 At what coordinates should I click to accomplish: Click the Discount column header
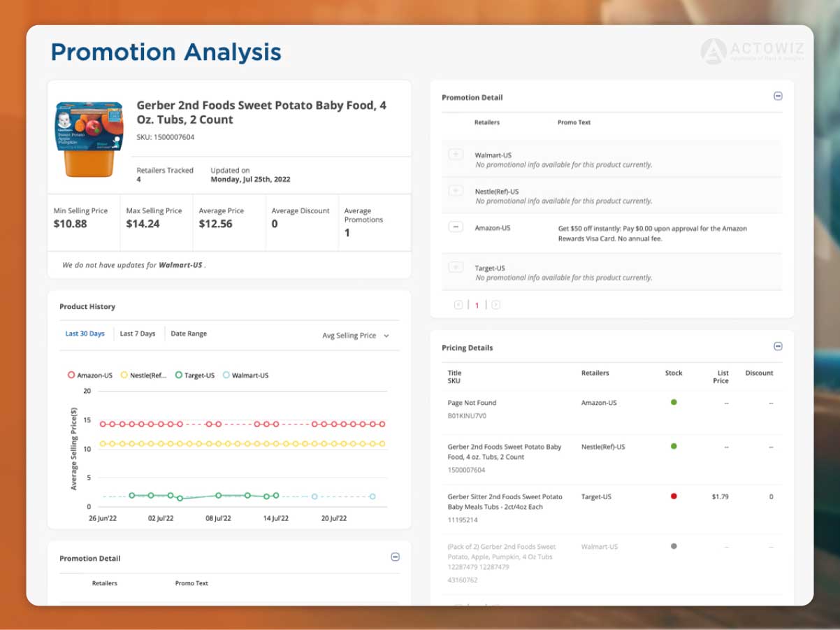pos(759,373)
